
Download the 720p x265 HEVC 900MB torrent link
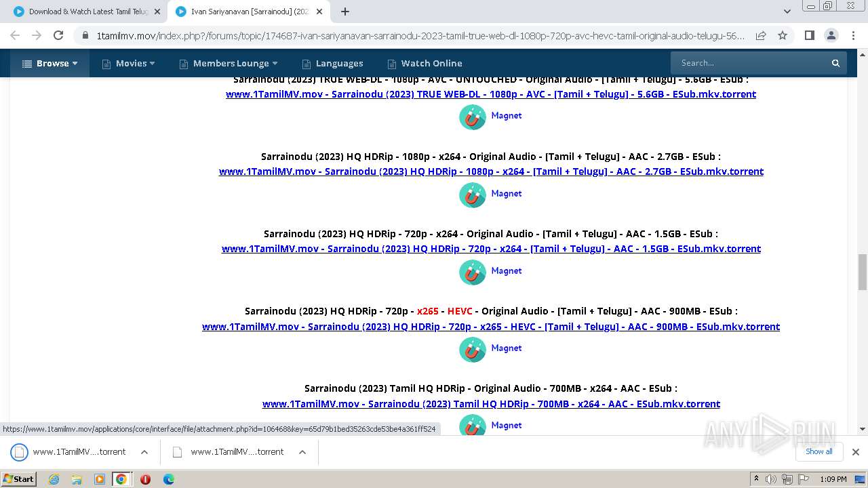tap(491, 327)
